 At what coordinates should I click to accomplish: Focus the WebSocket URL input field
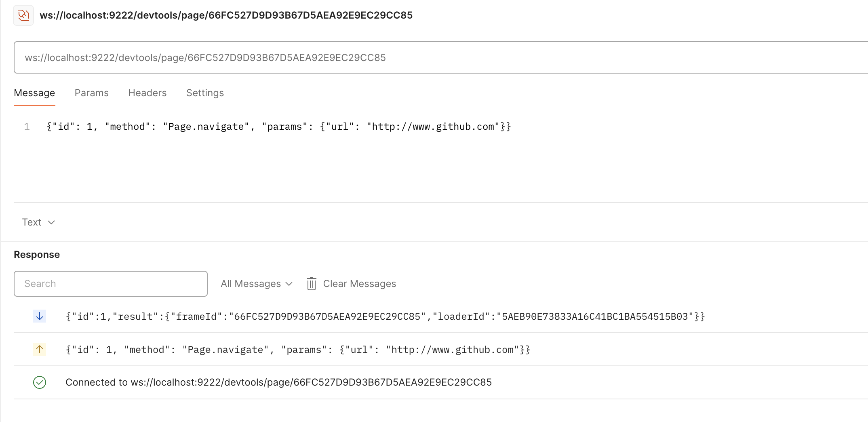coord(441,57)
